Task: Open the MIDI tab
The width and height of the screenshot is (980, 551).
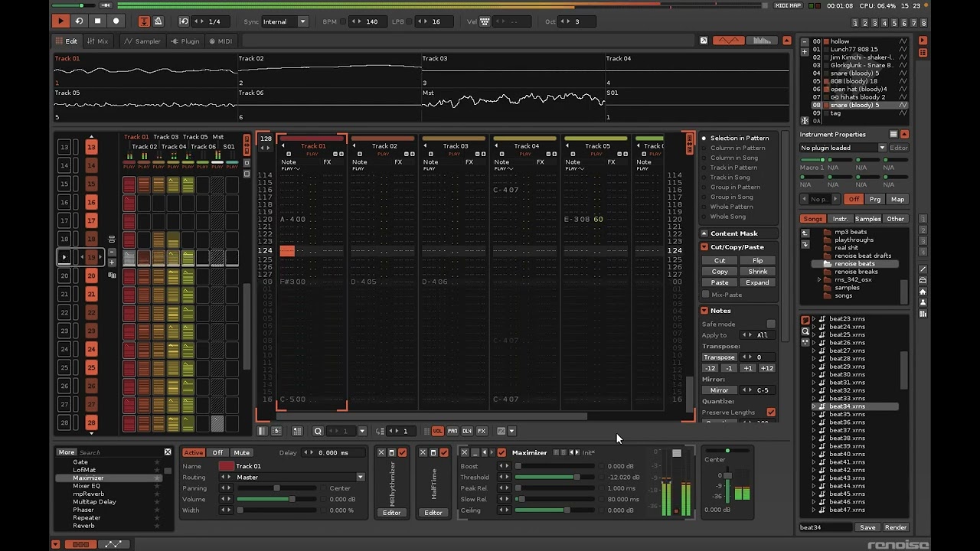Action: tap(220, 41)
